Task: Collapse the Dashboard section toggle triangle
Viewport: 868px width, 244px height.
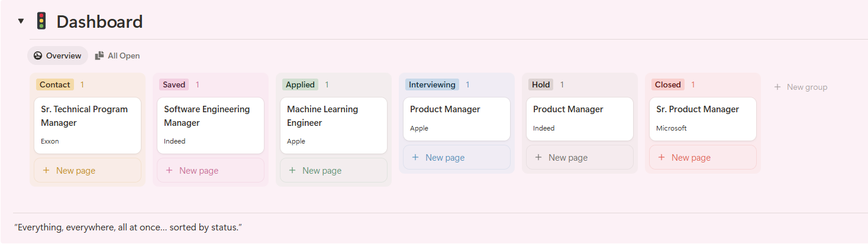Action: 21,21
